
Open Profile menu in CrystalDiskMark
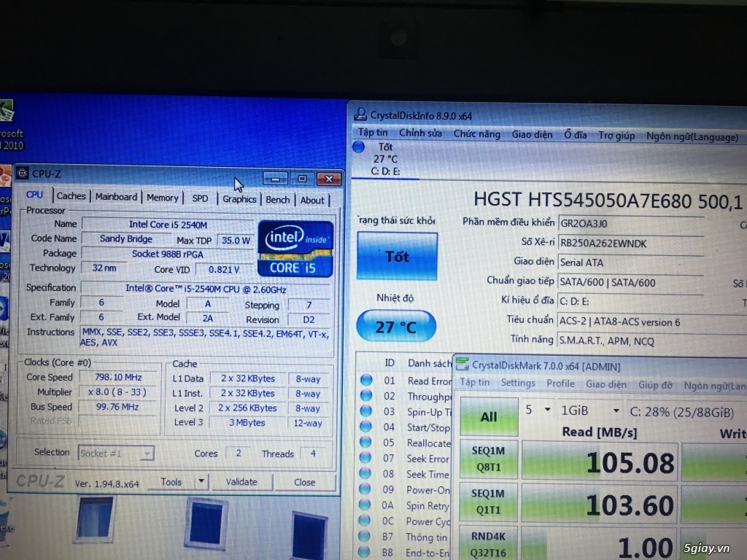pyautogui.click(x=560, y=384)
